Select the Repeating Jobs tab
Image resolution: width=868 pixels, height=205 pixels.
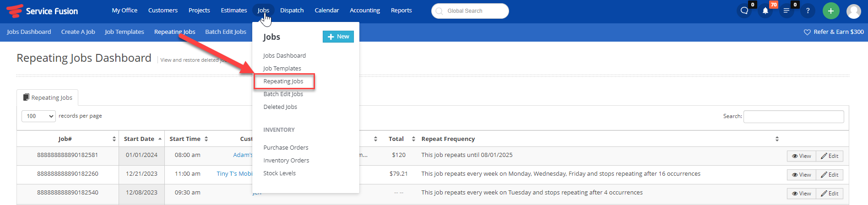point(48,97)
